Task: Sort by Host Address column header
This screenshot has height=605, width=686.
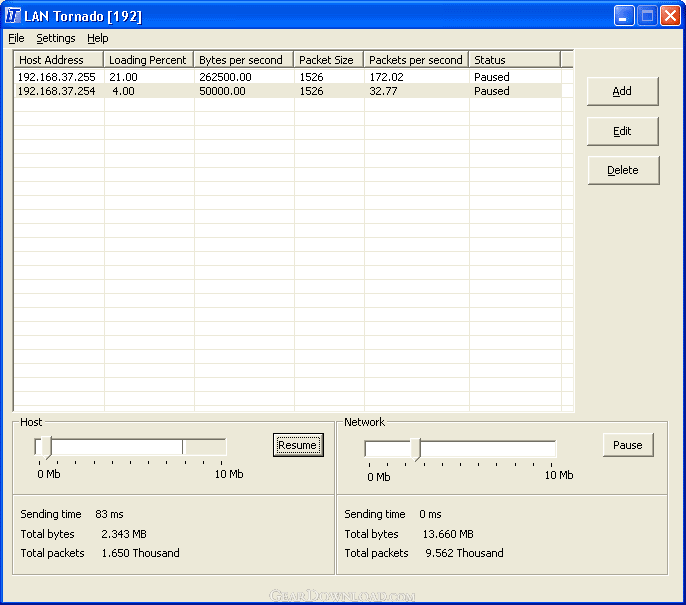Action: (x=59, y=60)
